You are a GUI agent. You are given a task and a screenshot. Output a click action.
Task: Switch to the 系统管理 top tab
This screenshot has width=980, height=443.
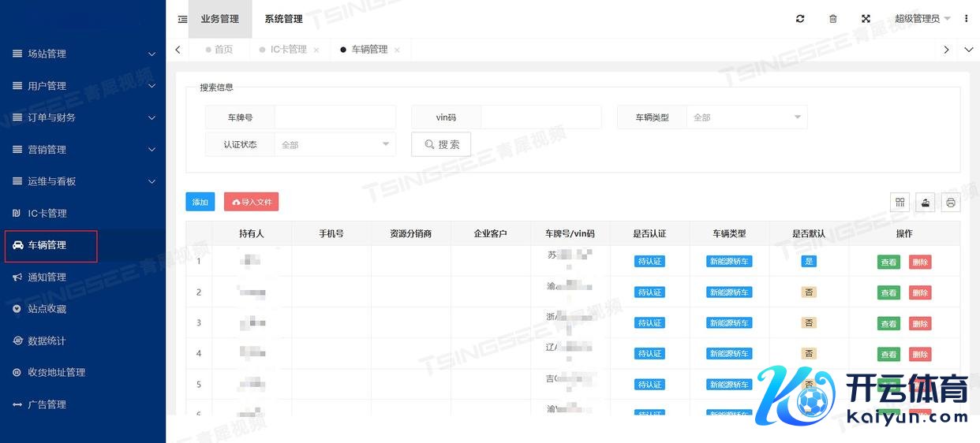(283, 19)
